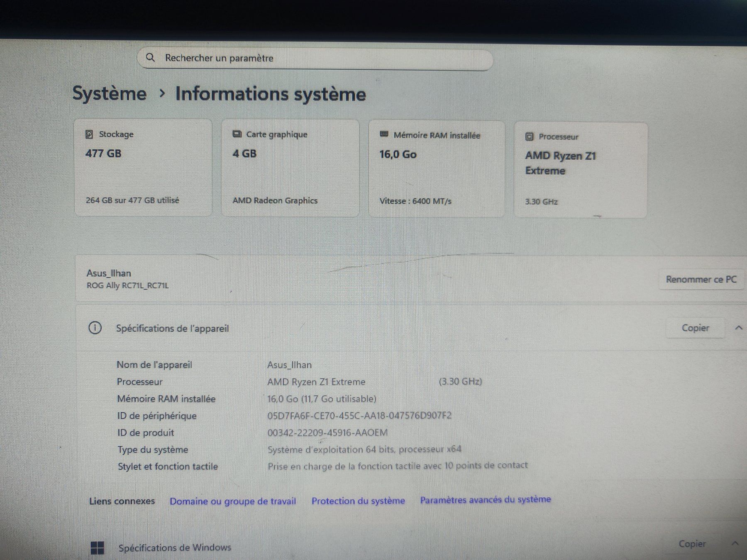This screenshot has height=560, width=747.
Task: Click the search magnifier icon
Action: pos(150,58)
